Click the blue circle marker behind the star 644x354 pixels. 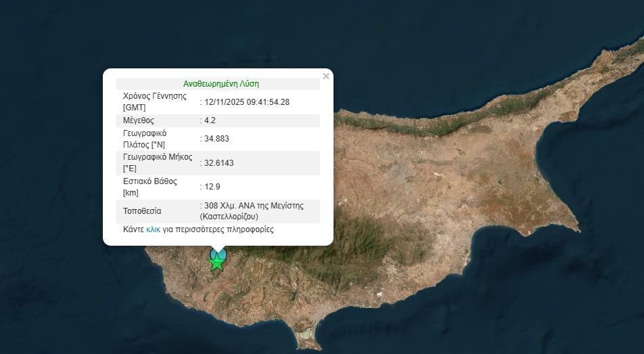(x=218, y=254)
